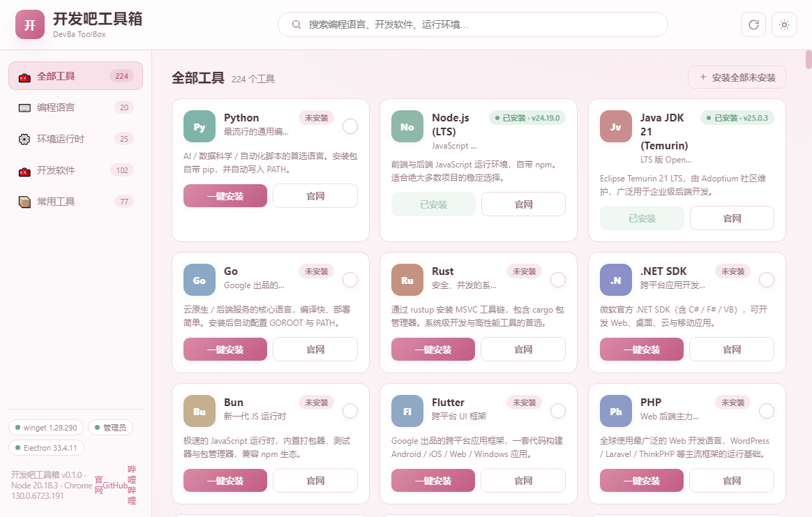Open 官网 for Go
The height and width of the screenshot is (517, 812).
coord(315,349)
